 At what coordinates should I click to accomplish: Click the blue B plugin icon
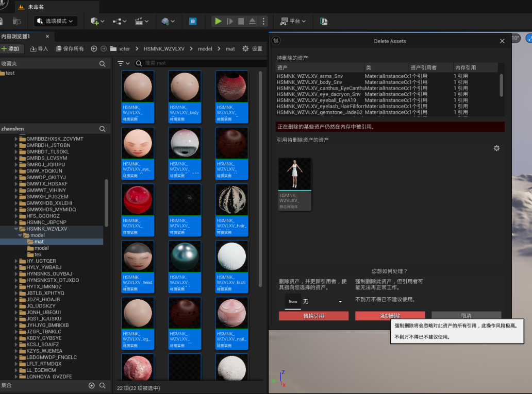pos(193,21)
